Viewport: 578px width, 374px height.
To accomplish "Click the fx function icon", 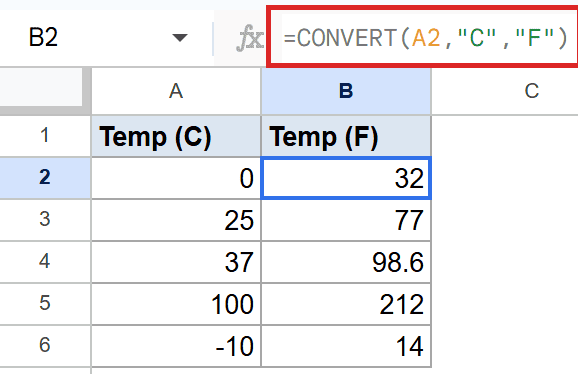I will click(x=250, y=38).
